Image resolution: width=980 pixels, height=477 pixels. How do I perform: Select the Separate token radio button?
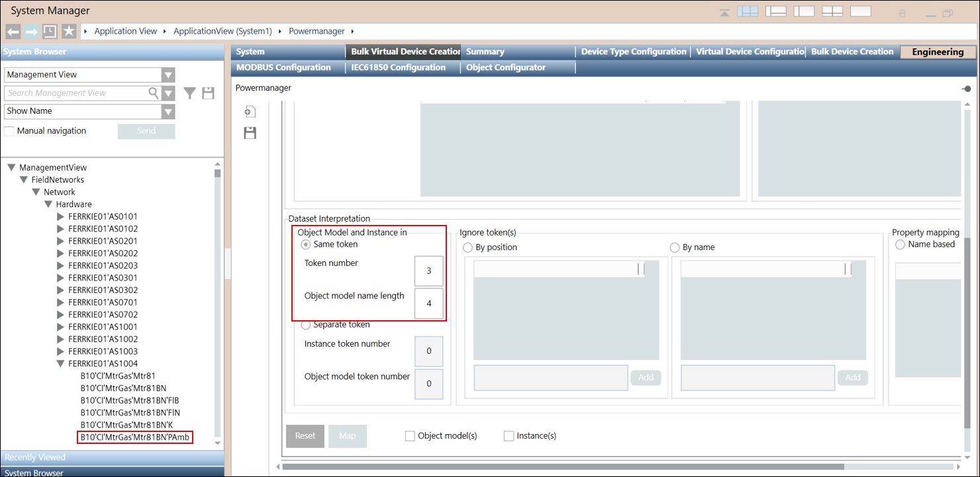[x=306, y=325]
